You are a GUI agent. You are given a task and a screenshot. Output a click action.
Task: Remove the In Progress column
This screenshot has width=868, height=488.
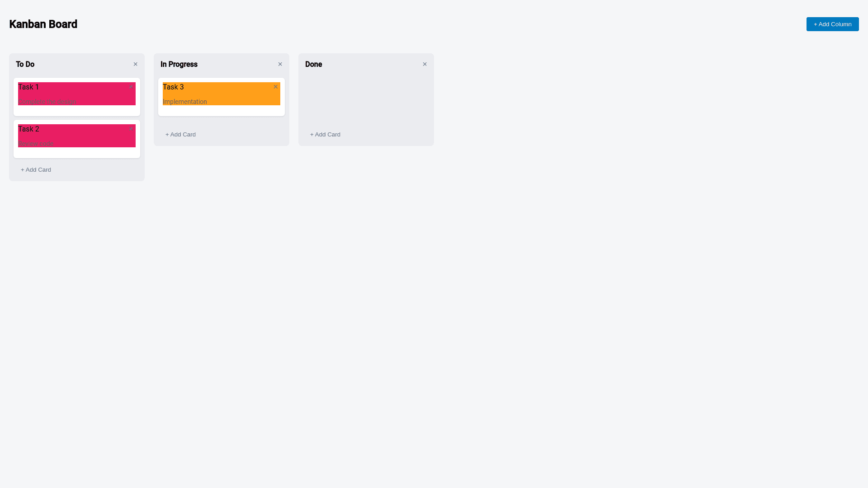coord(280,64)
